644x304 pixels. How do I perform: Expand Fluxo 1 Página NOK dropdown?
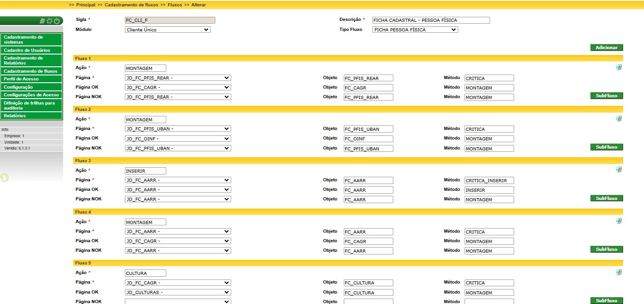[x=178, y=97]
